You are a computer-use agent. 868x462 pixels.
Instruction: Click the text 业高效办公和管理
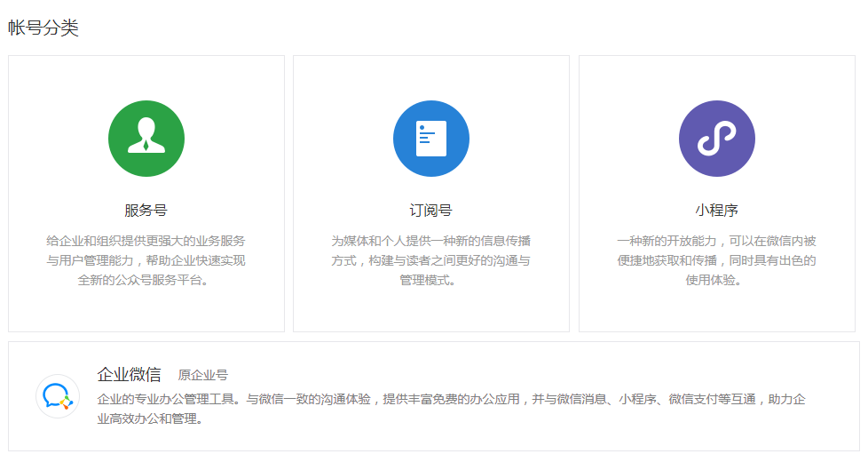tap(150, 418)
